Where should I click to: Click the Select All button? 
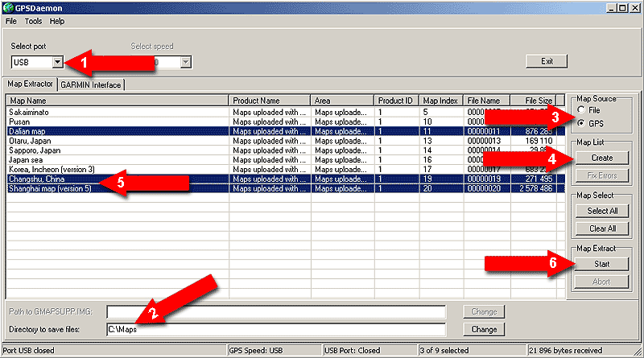(602, 211)
